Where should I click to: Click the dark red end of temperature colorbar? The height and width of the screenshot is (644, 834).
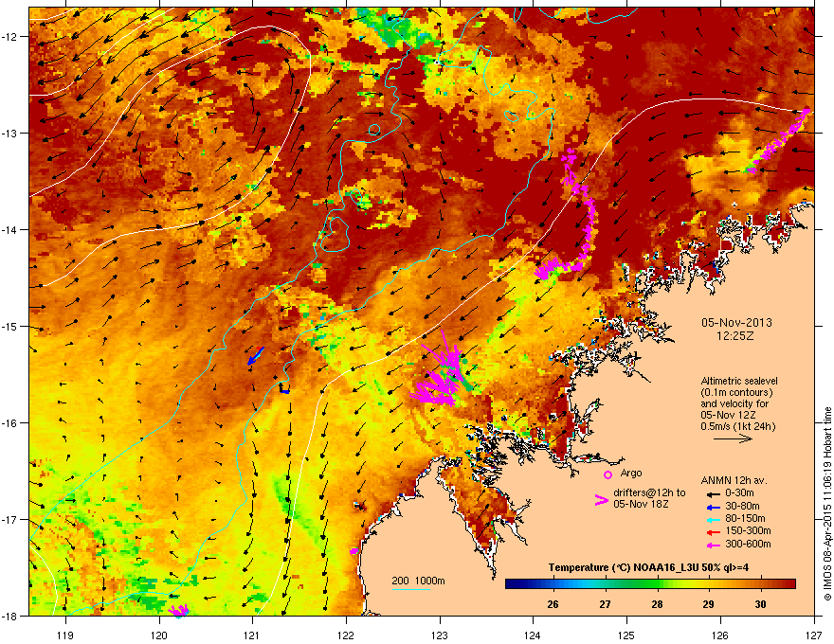(x=789, y=584)
